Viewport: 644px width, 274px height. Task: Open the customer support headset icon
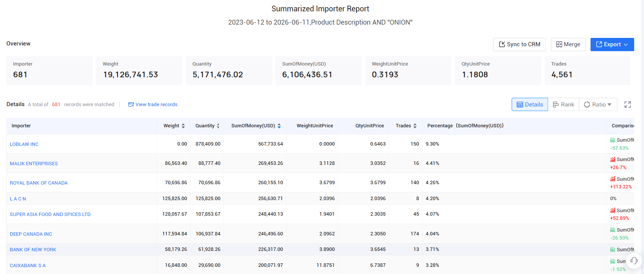click(x=634, y=261)
